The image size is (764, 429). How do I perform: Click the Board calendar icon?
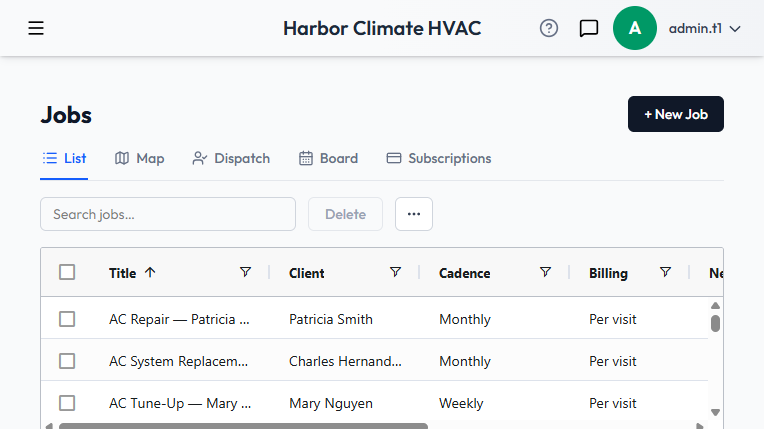point(306,158)
